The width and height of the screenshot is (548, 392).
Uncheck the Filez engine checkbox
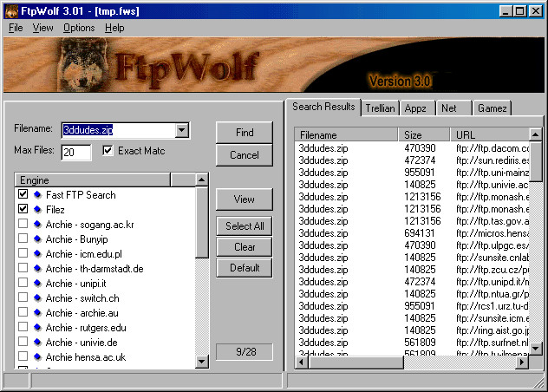[23, 209]
